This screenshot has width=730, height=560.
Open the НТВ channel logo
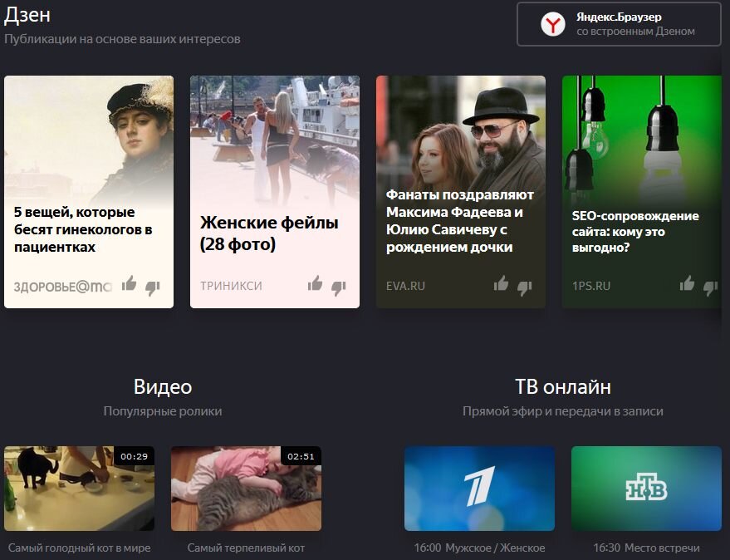(647, 487)
